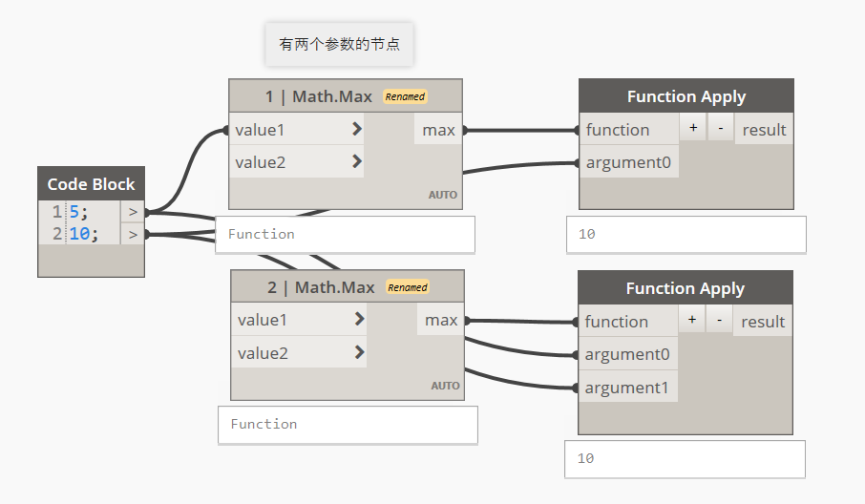Click second output port arrow of Code Block
Image resolution: width=865 pixels, height=504 pixels.
point(133,234)
